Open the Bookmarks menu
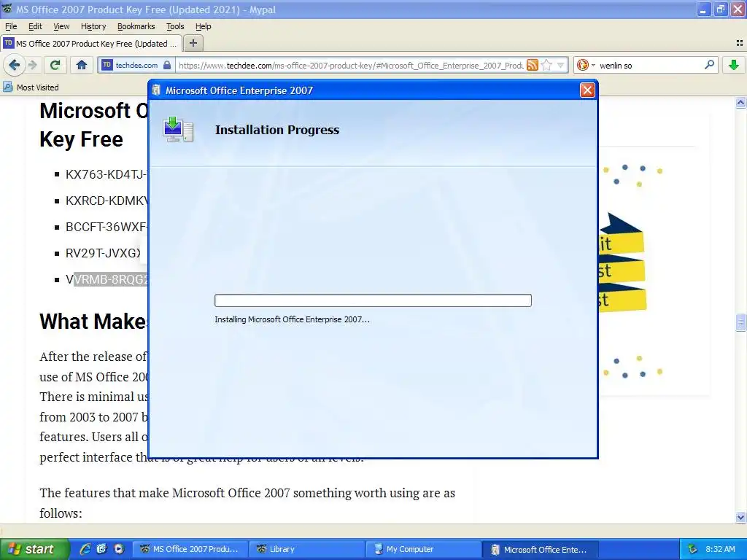This screenshot has height=560, width=747. tap(136, 26)
